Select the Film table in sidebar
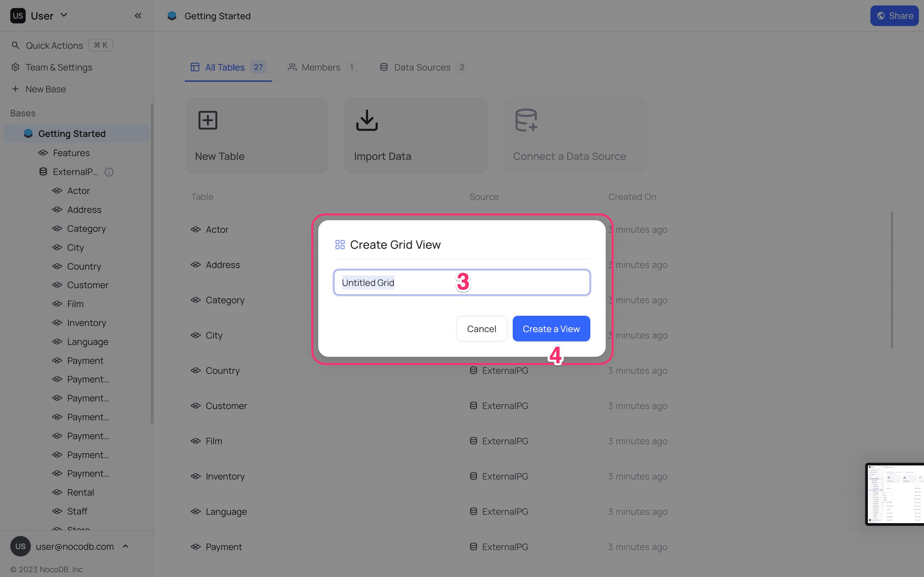Screen dimensions: 924x577 [75, 304]
